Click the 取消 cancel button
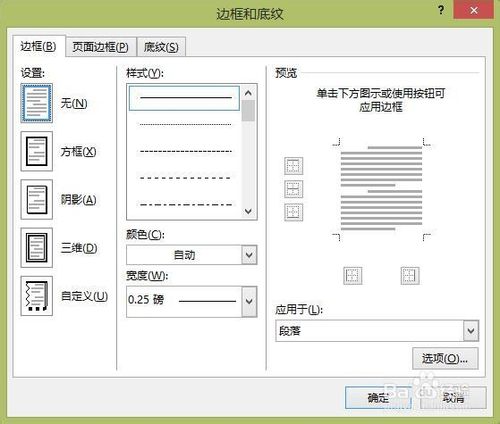This screenshot has height=424, width=500. click(x=453, y=397)
